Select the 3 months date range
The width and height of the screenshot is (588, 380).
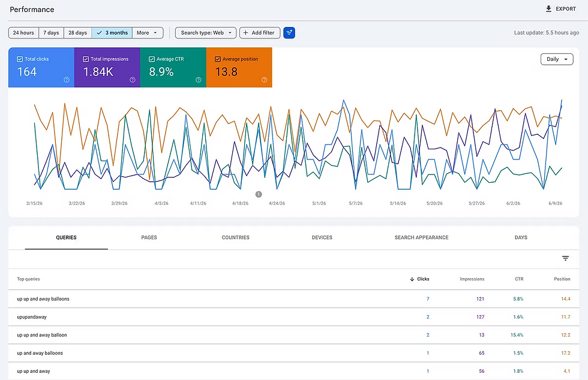pos(112,32)
